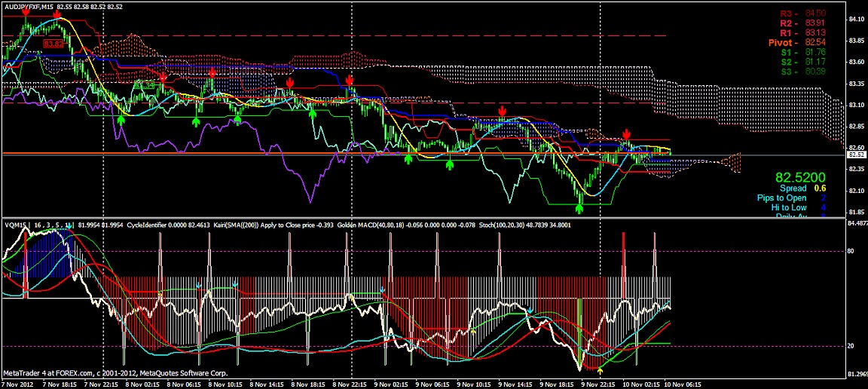Click the red down arrow nearest the 83.82 label
868x389 pixels.
coord(57,14)
